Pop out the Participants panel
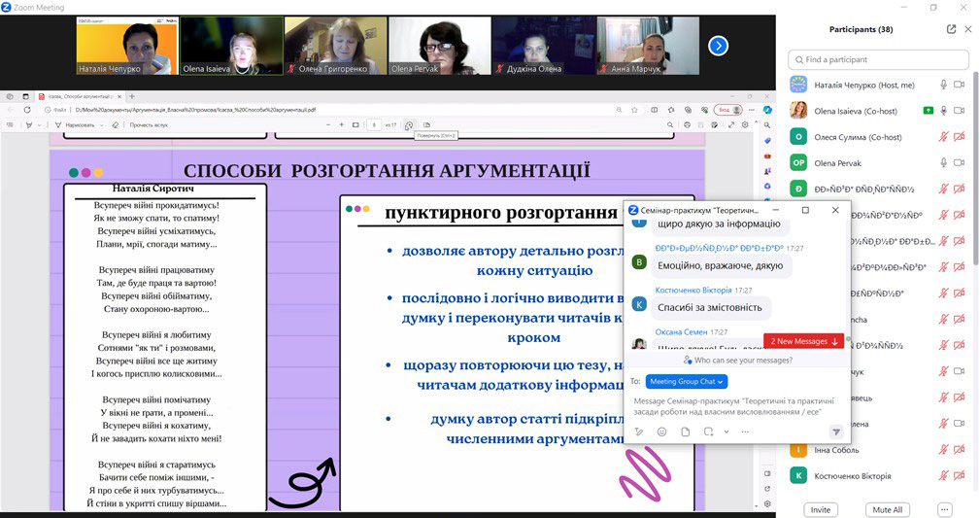 tap(951, 29)
